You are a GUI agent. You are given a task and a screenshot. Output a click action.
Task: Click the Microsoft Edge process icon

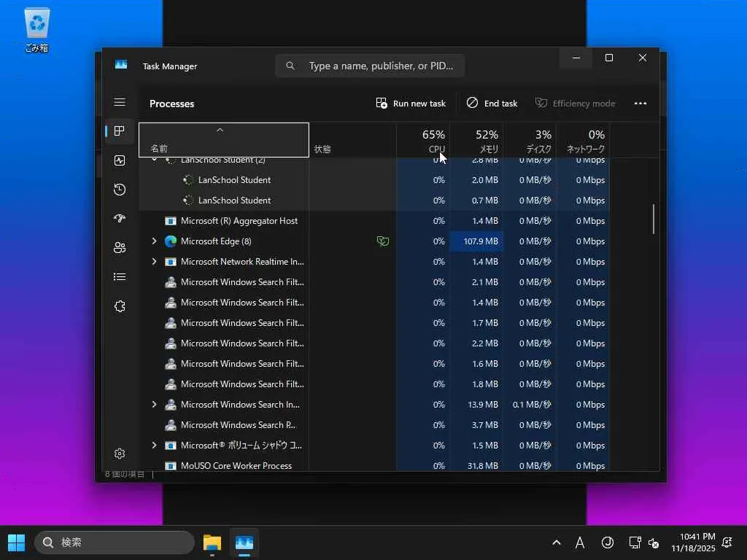171,241
